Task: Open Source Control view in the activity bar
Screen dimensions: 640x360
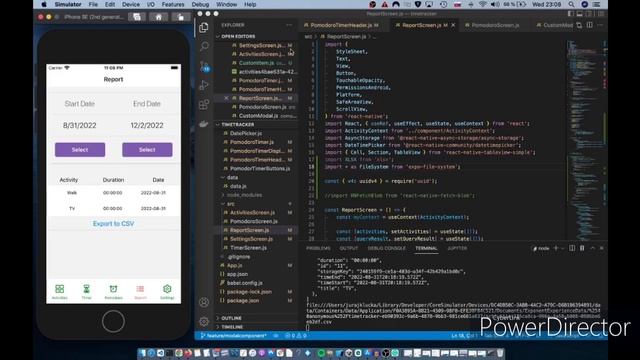Action: 204,67
